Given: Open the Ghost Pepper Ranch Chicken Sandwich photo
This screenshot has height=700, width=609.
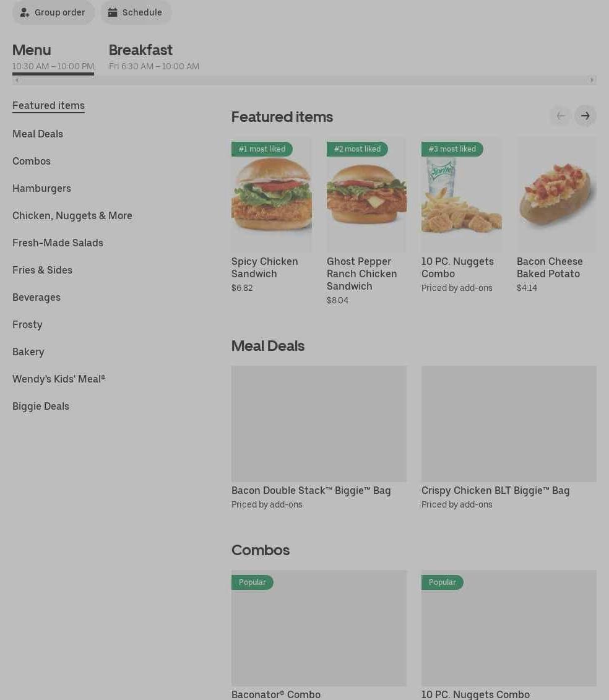Looking at the screenshot, I should click(x=366, y=194).
